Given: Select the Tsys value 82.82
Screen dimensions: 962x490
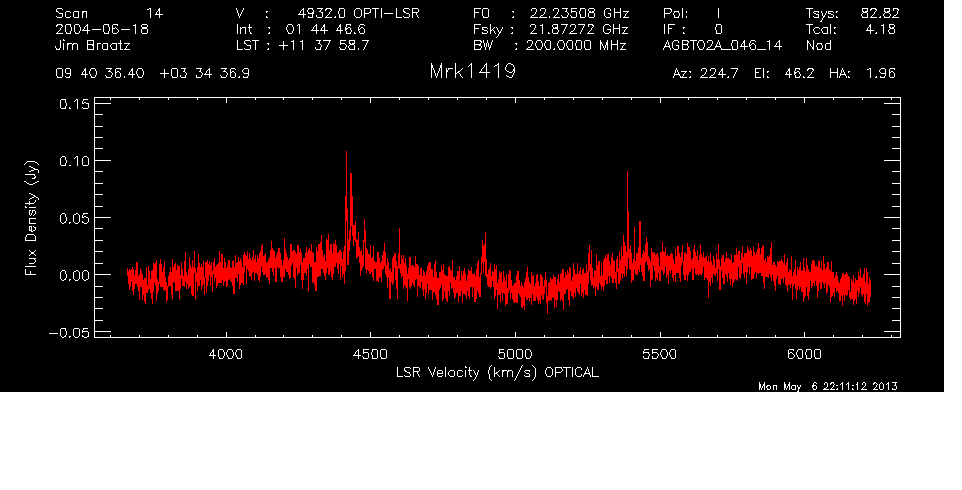Looking at the screenshot, I should coord(880,13).
